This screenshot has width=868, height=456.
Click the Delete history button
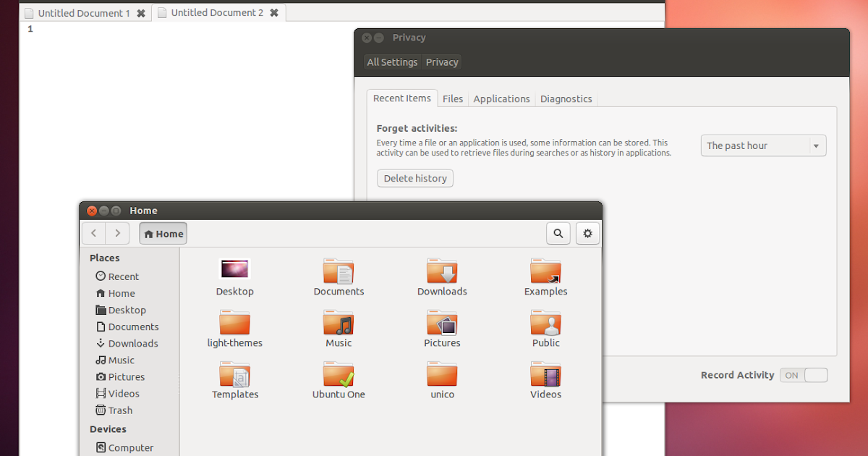(414, 178)
